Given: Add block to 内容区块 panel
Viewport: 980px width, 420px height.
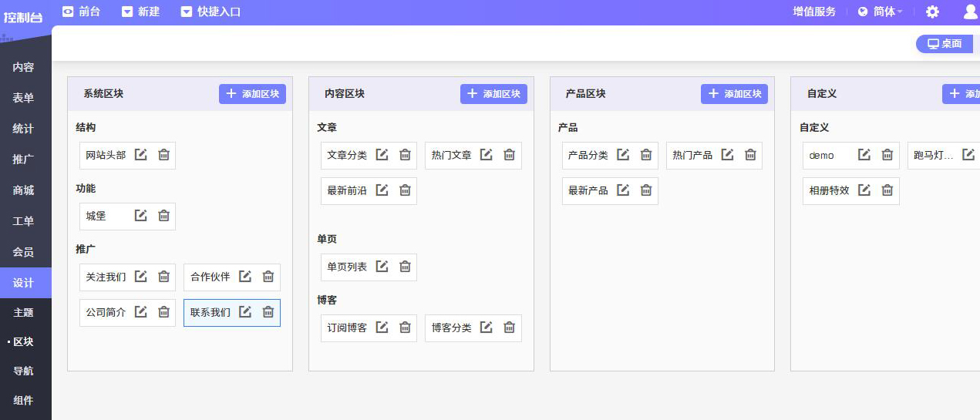Looking at the screenshot, I should click(x=493, y=94).
